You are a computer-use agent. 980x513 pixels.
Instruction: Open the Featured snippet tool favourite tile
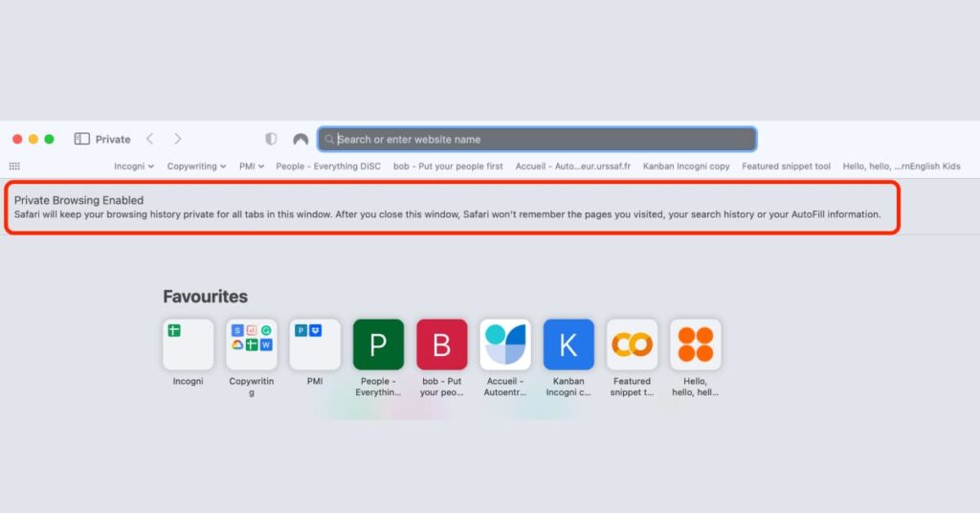pyautogui.click(x=632, y=345)
